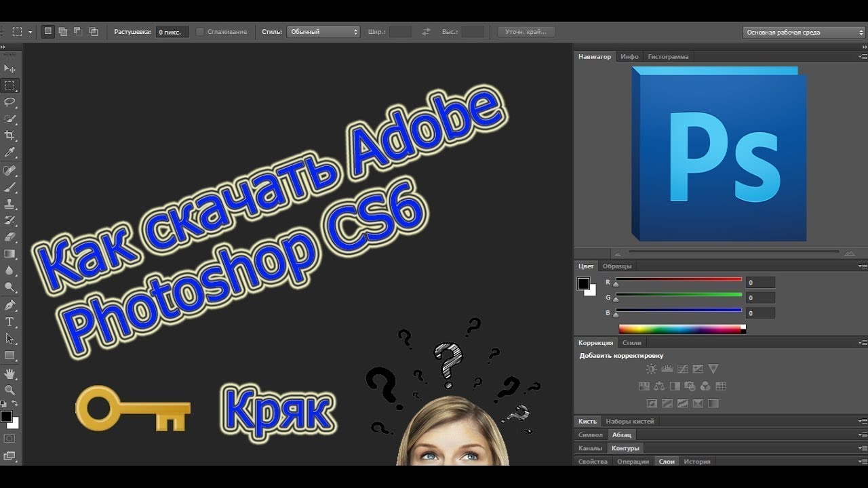
Task: Add a Photo Filter adjustment
Action: [690, 386]
